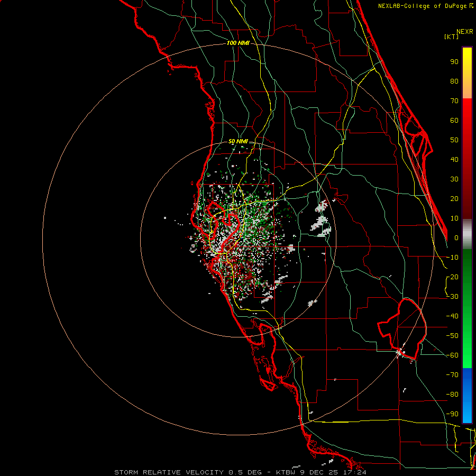Click the -30 value on velocity scale
The image size is (476, 476).
click(452, 297)
